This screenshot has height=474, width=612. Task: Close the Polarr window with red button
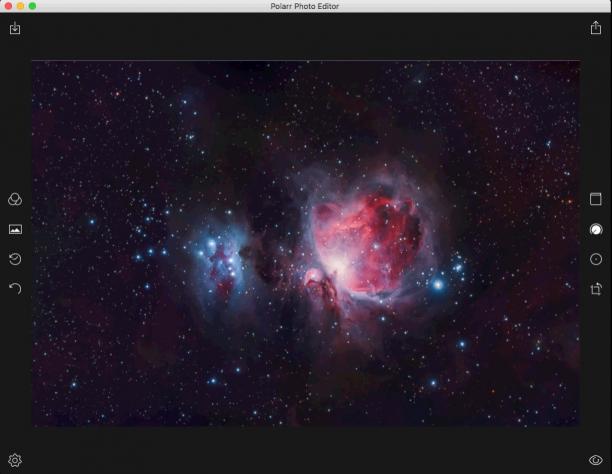[8, 6]
